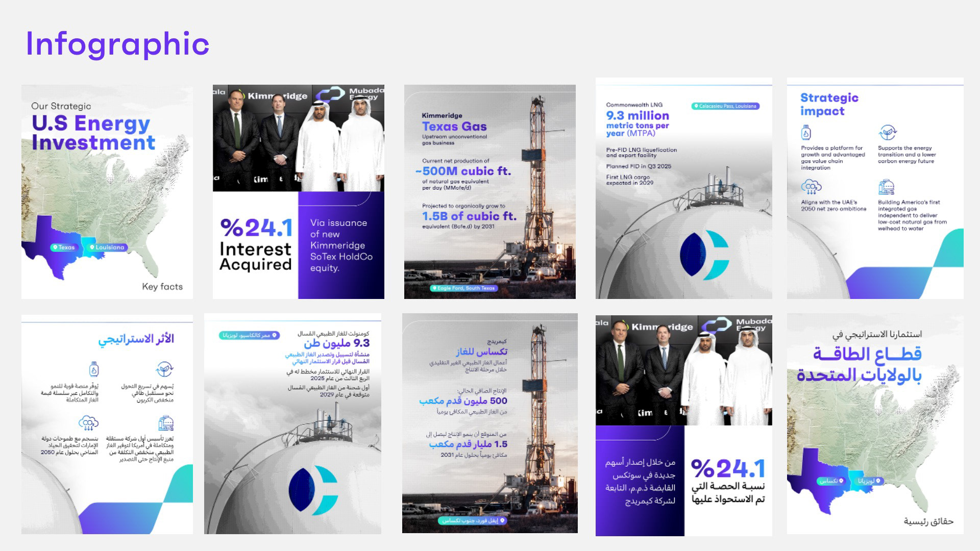Open the U.S Energy Investment map thumbnail
Screen dimensions: 980x551
(107, 191)
